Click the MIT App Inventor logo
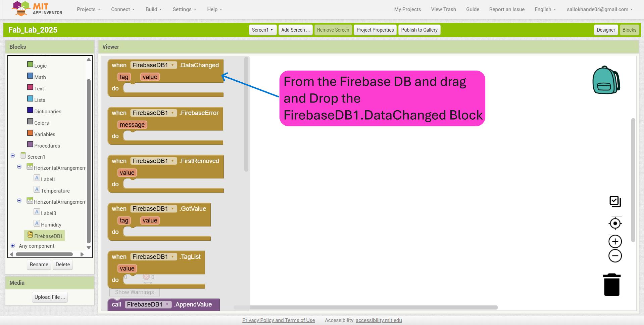Screen dimensions: 644x325 37,9
